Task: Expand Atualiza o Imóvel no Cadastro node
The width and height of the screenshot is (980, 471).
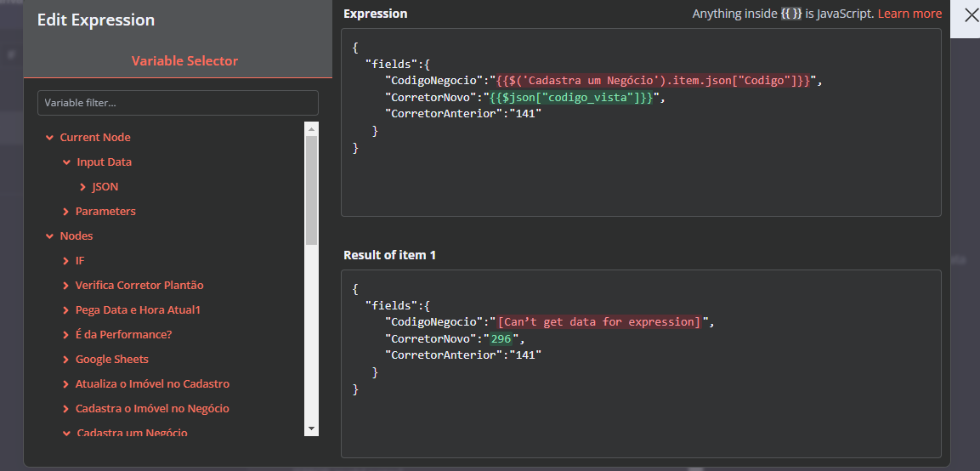Action: pyautogui.click(x=66, y=384)
